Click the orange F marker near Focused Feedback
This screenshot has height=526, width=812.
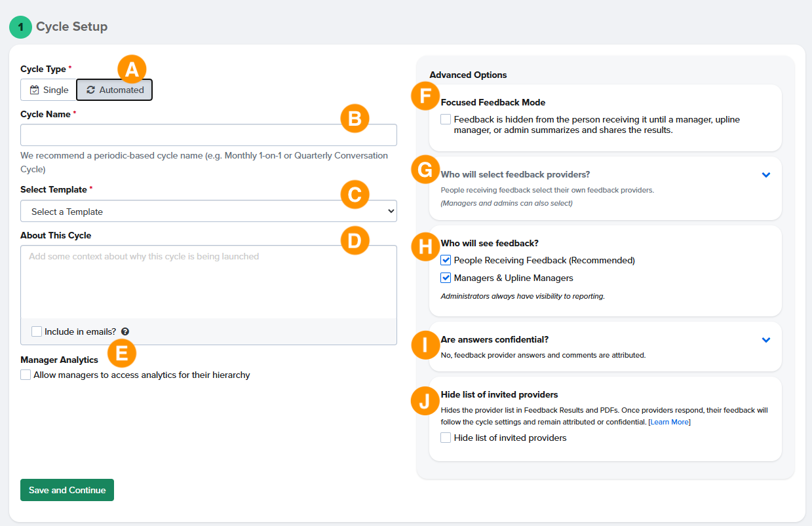pos(425,96)
